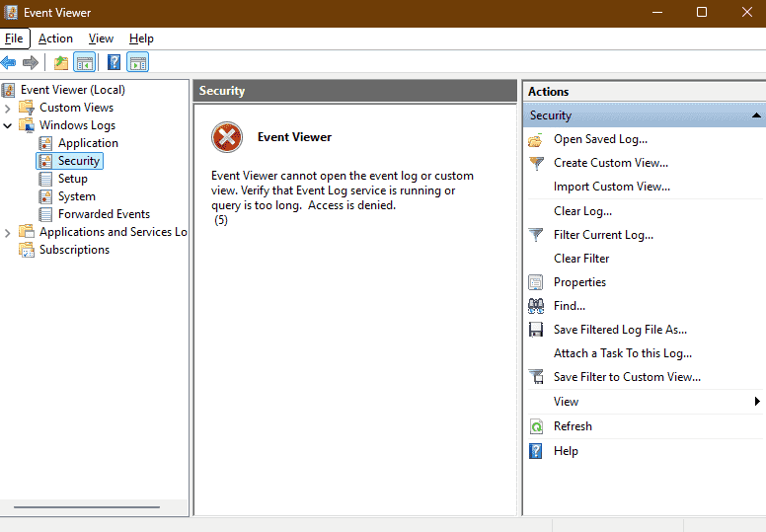Toggle the Show/Hide Console Tree icon
This screenshot has height=532, width=766.
[85, 62]
